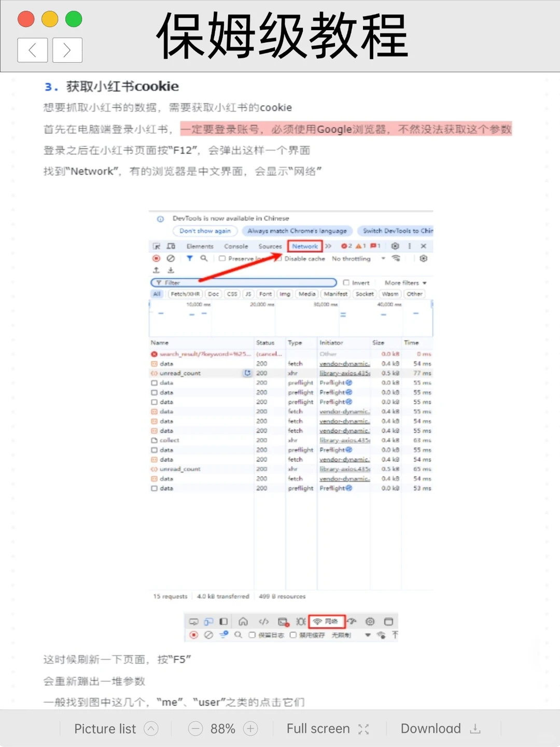Select the Wasm filter chip
The image size is (560, 747).
pyautogui.click(x=390, y=294)
